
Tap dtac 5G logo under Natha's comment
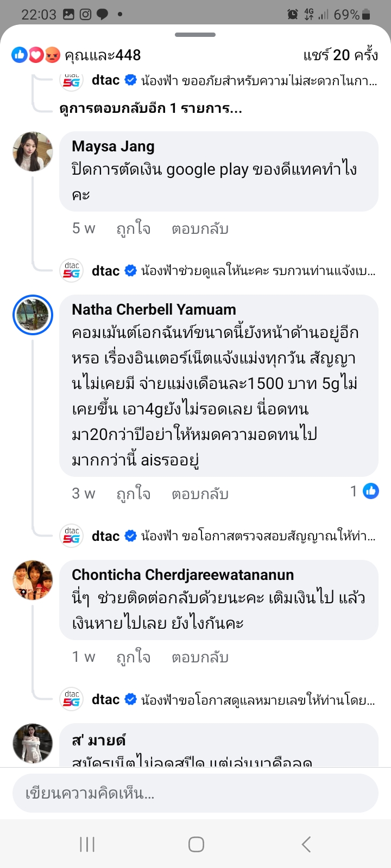pos(71,536)
